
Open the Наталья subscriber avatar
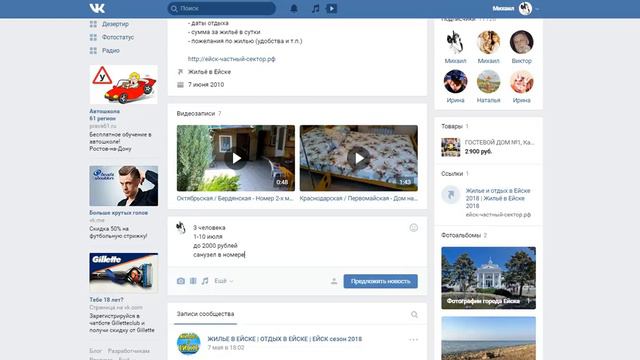click(x=488, y=82)
